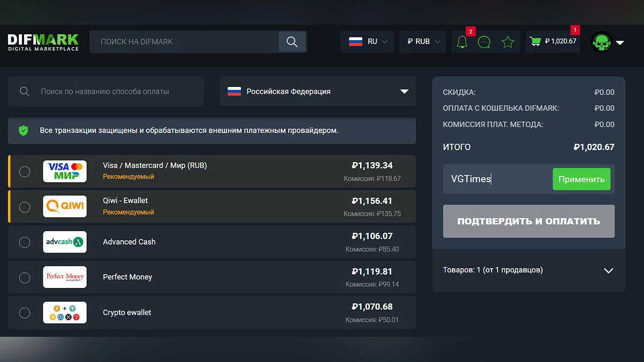Click the Применить button
The image size is (644, 362).
(x=581, y=179)
